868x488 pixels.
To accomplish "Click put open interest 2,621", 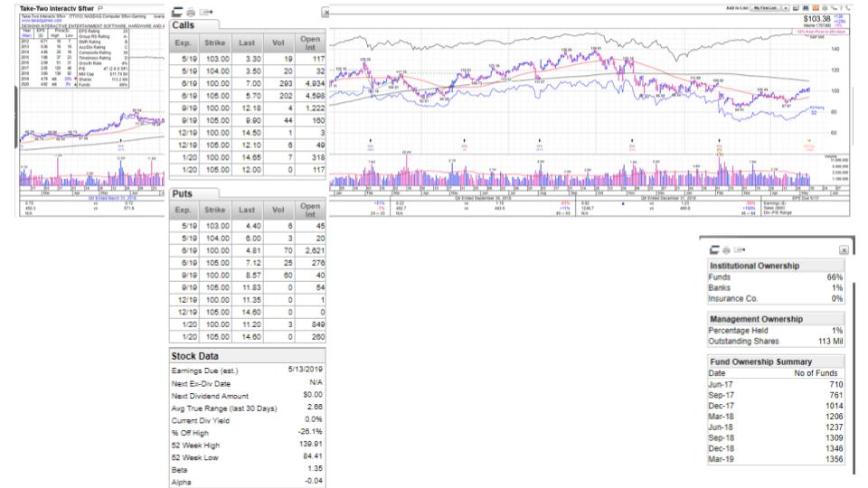I will (315, 250).
